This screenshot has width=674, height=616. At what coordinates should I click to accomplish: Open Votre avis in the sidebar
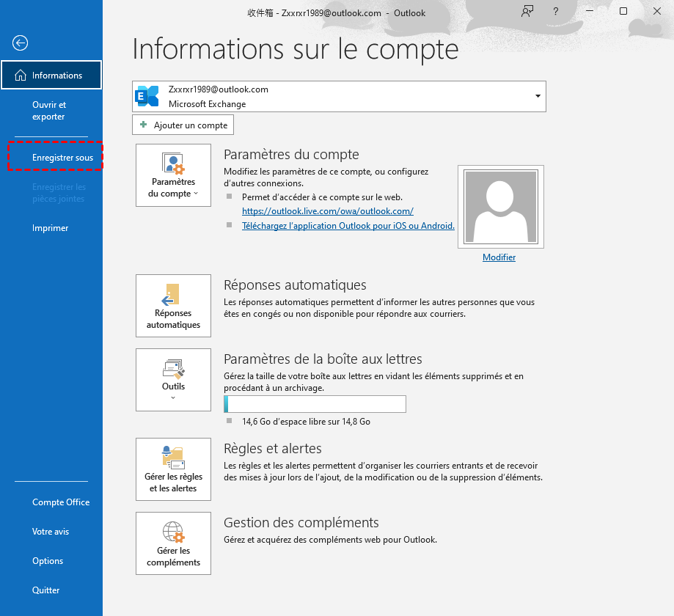coord(51,532)
